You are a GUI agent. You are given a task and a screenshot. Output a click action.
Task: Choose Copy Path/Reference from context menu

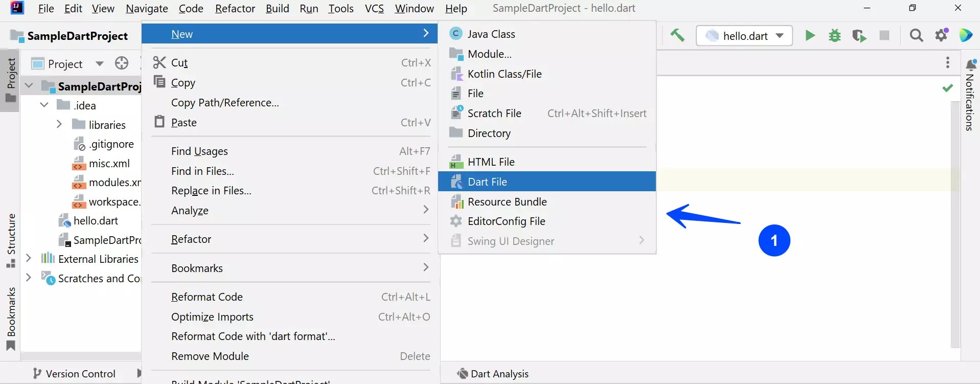coord(291,102)
